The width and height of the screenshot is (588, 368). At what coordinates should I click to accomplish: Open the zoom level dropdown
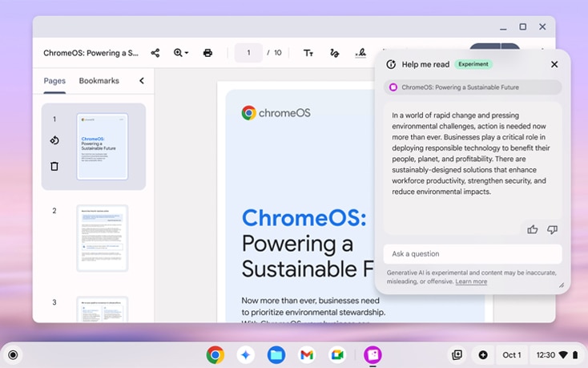[181, 53]
